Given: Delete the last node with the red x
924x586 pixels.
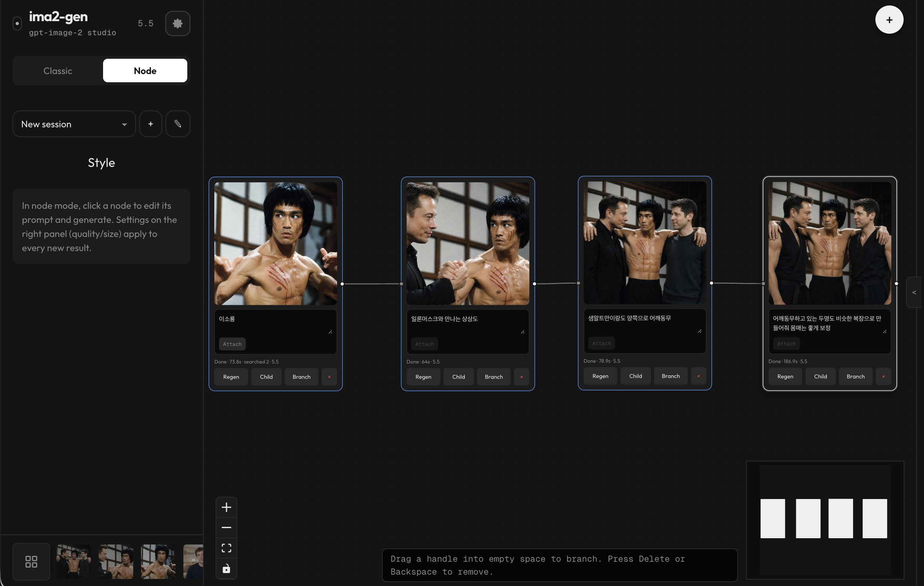Looking at the screenshot, I should click(x=883, y=376).
